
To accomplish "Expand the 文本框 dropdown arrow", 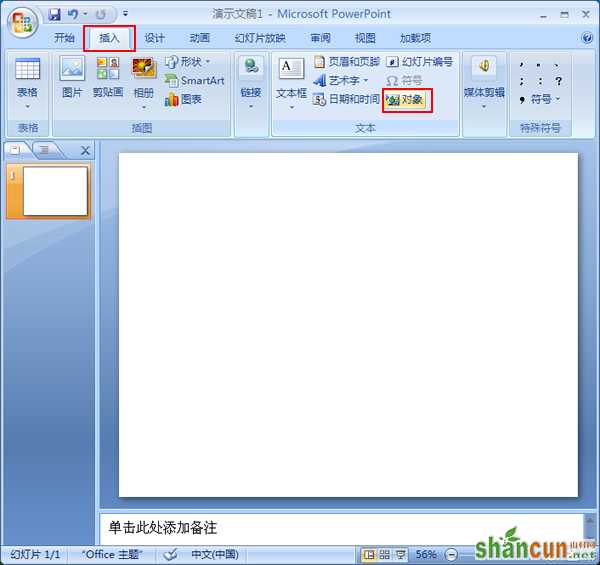I will coord(292,108).
